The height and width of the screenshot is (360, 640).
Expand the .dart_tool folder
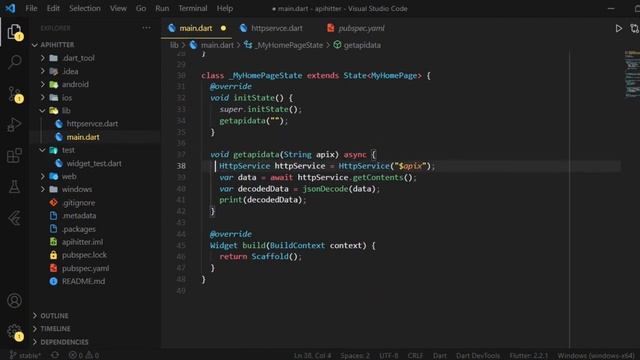[x=78, y=58]
